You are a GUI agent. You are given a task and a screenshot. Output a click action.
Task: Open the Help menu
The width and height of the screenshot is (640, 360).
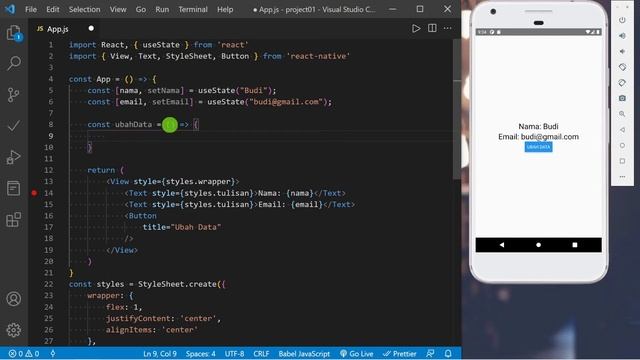[x=225, y=9]
